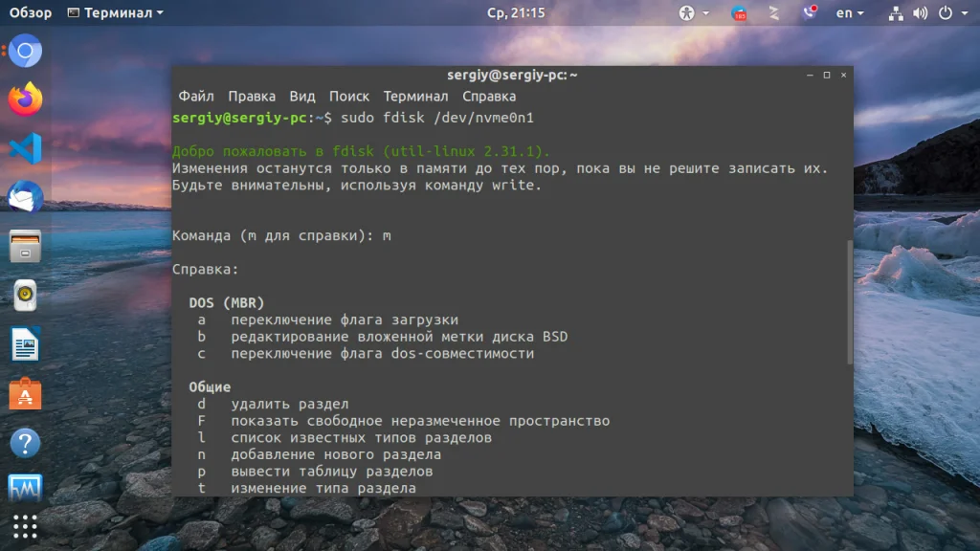This screenshot has width=980, height=551.
Task: Open the en keyboard layout dropdown
Action: pos(850,12)
